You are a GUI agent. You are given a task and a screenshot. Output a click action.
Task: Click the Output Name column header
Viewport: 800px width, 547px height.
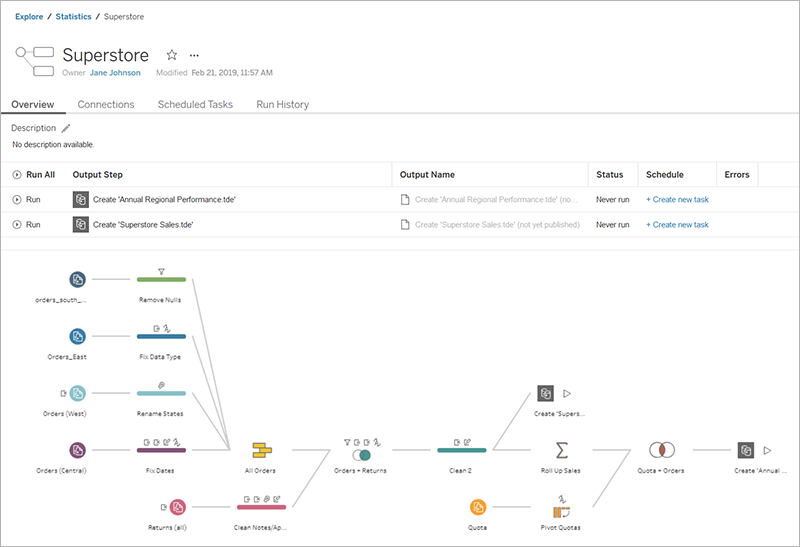point(427,175)
